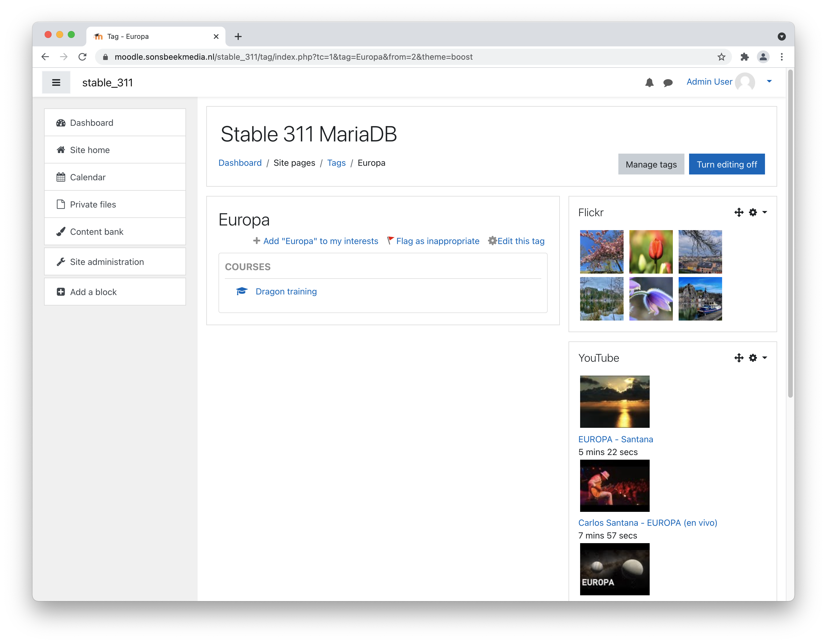Open the purple flower Flickr thumbnail
Screen dimensions: 827x644
(651, 299)
